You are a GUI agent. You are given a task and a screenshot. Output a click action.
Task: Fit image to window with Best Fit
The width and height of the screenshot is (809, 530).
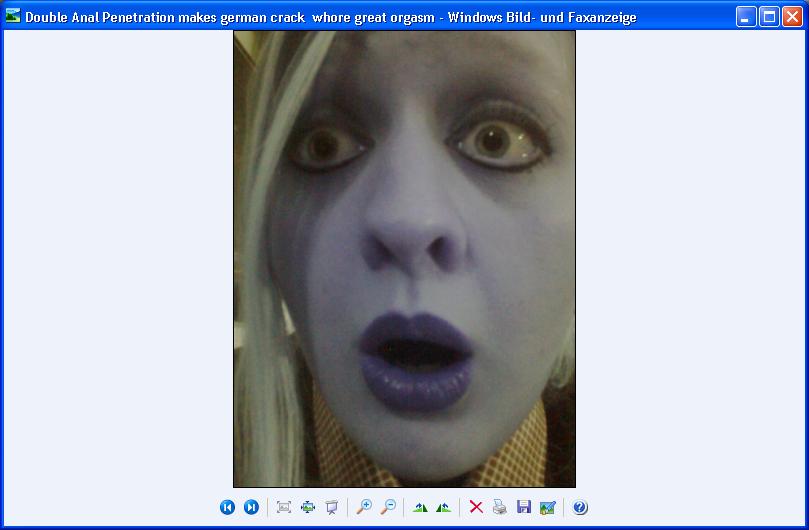click(284, 507)
